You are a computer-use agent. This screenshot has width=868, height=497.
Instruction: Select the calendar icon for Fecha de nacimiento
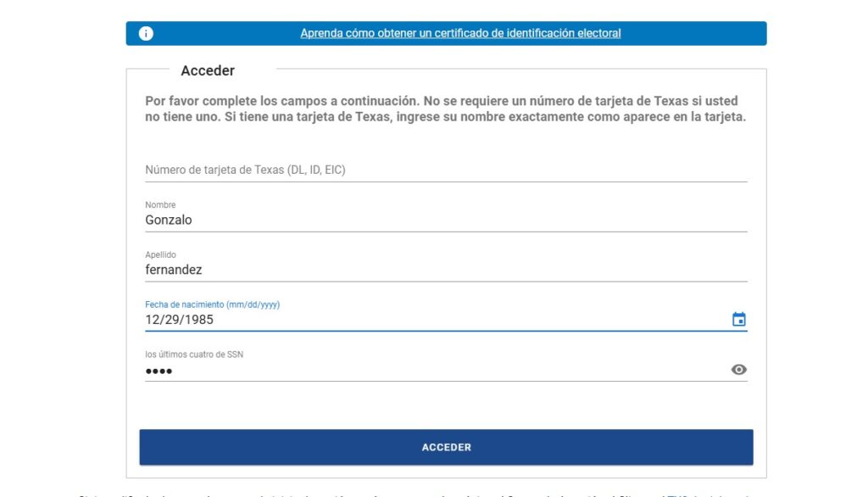pos(740,318)
